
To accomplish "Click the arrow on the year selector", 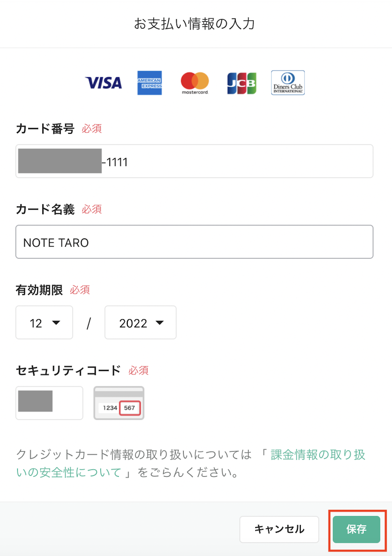I will click(160, 323).
